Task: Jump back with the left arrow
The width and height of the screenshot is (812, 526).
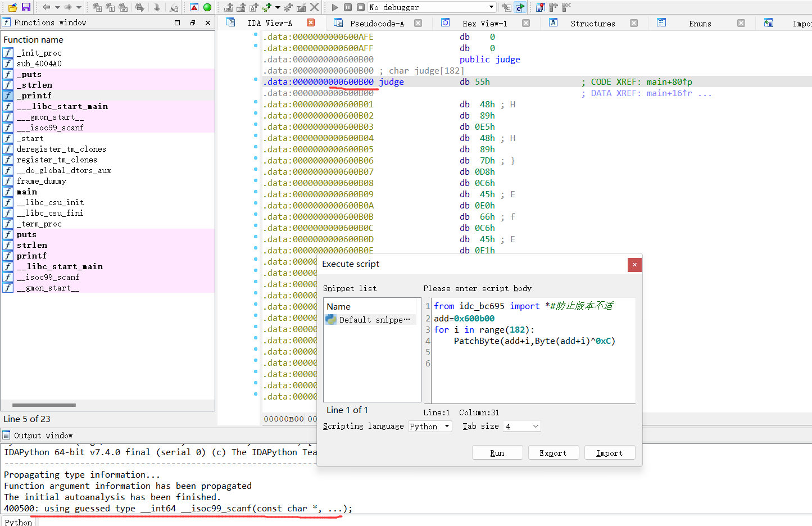Action: pyautogui.click(x=47, y=7)
